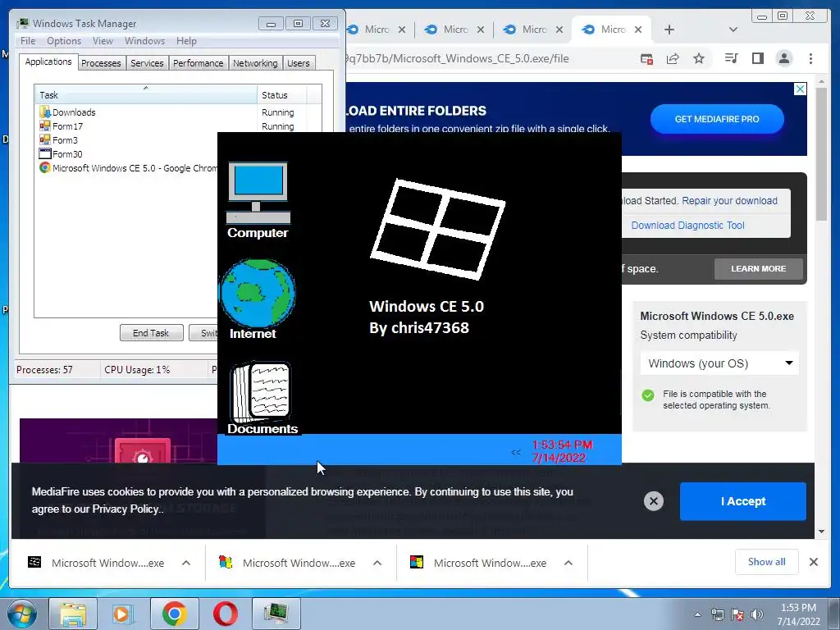Click the red 1:53:54 PM clock text
Viewport: 840px width, 630px height.
pyautogui.click(x=562, y=445)
